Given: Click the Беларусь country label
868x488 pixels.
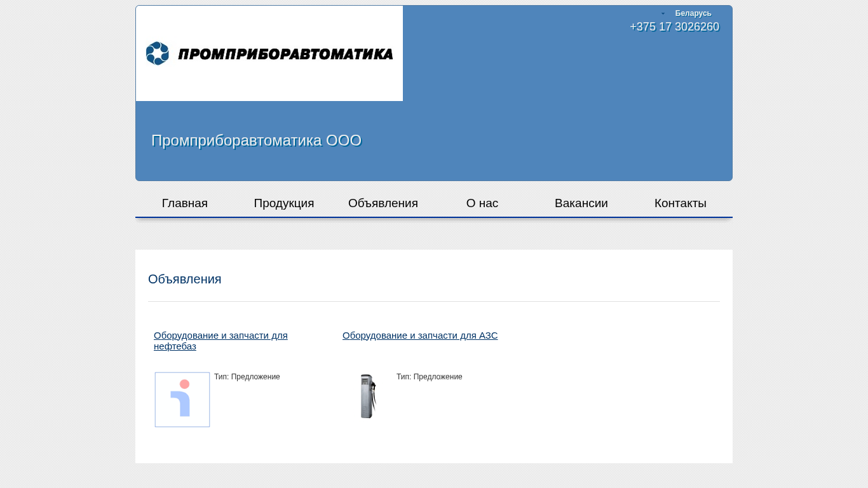Looking at the screenshot, I should pos(693,13).
